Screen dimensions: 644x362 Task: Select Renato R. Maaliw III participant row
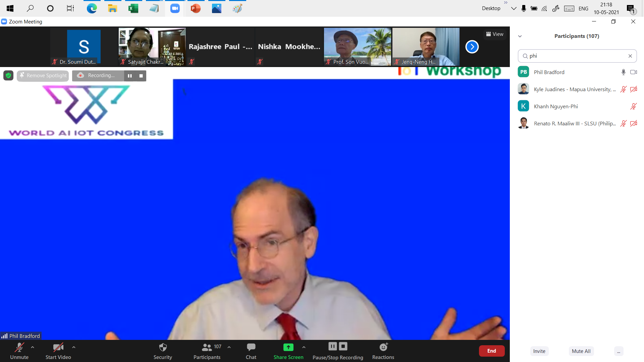pyautogui.click(x=577, y=123)
